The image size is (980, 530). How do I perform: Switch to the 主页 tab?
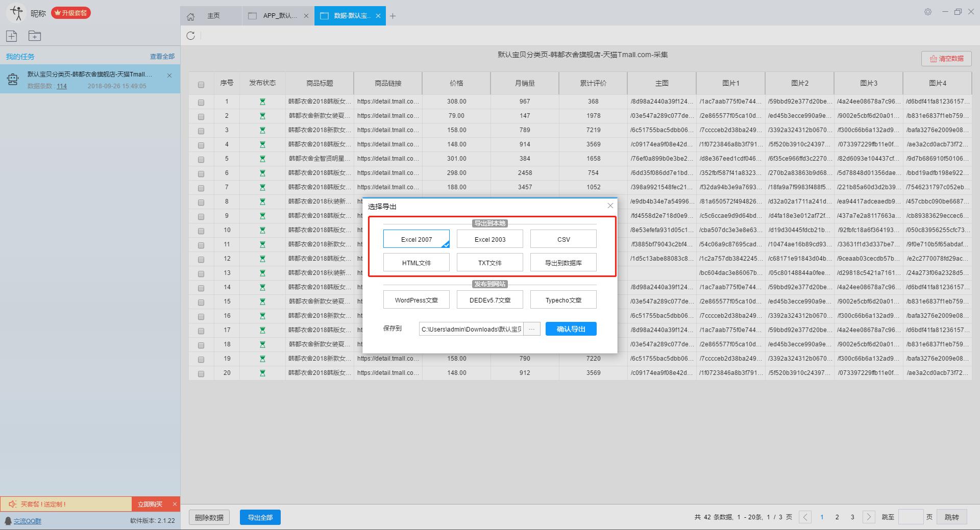[x=213, y=16]
